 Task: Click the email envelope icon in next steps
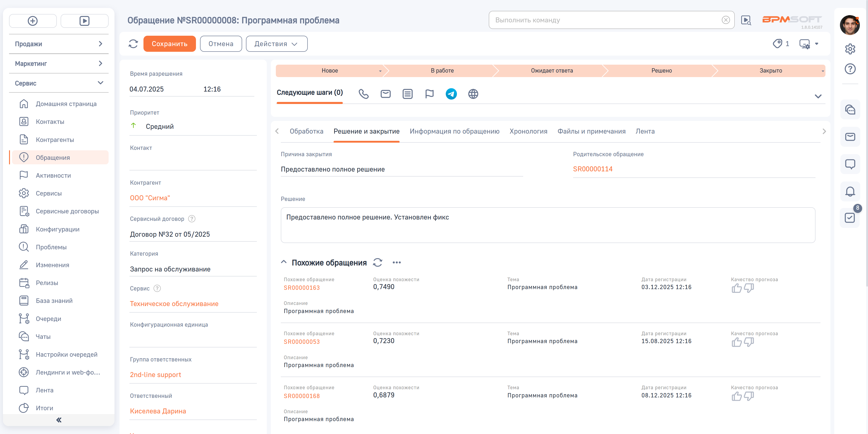(x=386, y=94)
